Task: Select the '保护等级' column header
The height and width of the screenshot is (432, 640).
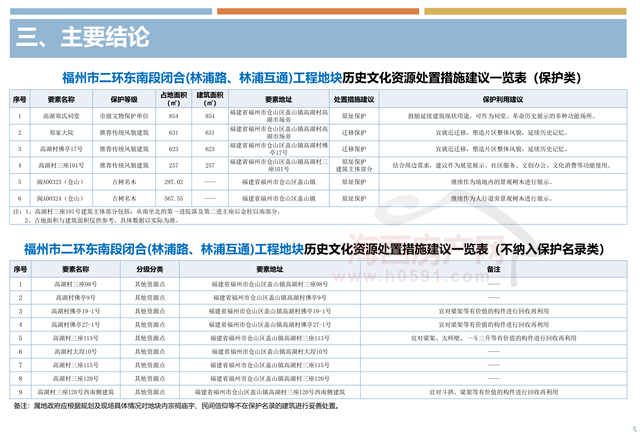Action: click(x=124, y=99)
